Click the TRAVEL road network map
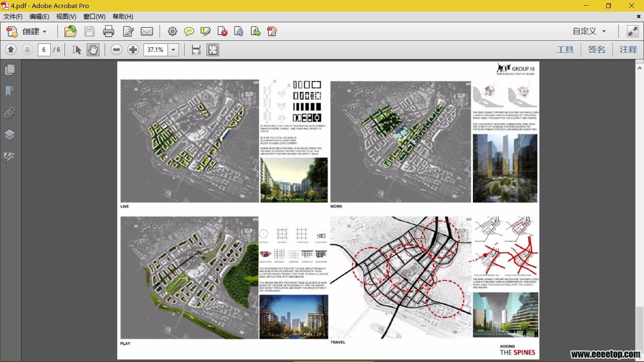This screenshot has height=362, width=644. coord(400,278)
